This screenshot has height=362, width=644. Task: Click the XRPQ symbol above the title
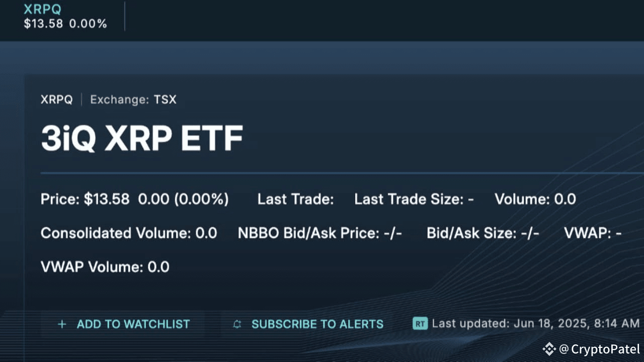click(x=56, y=100)
